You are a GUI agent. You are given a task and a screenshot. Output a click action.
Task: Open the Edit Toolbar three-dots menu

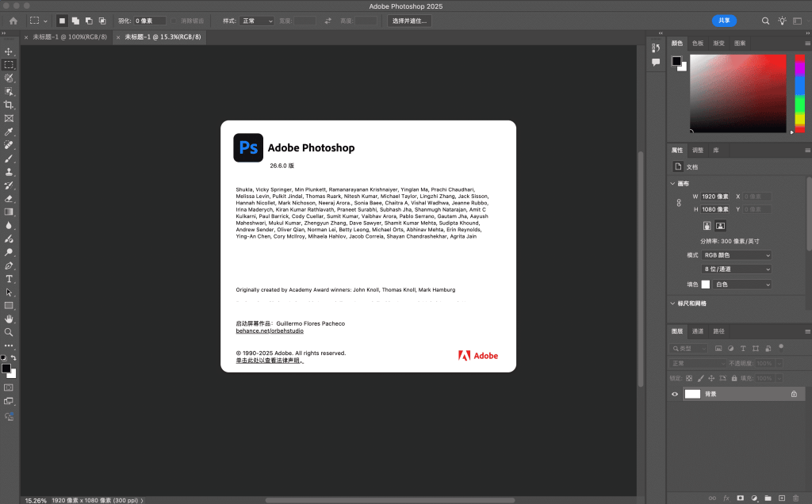9,346
